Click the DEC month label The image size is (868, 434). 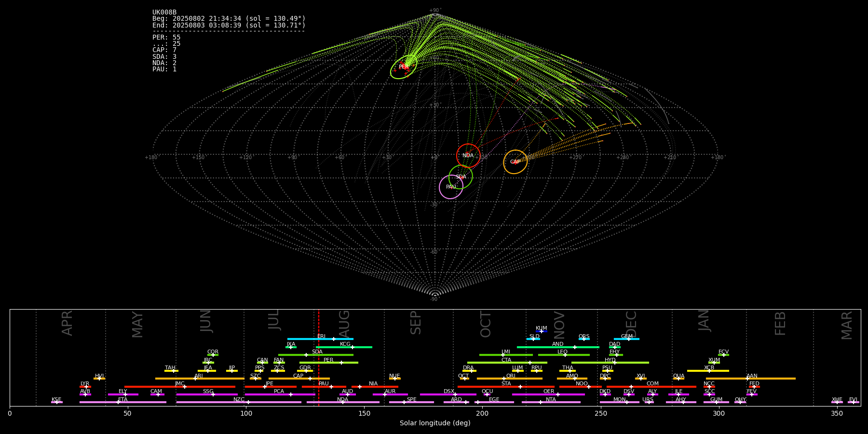(631, 324)
